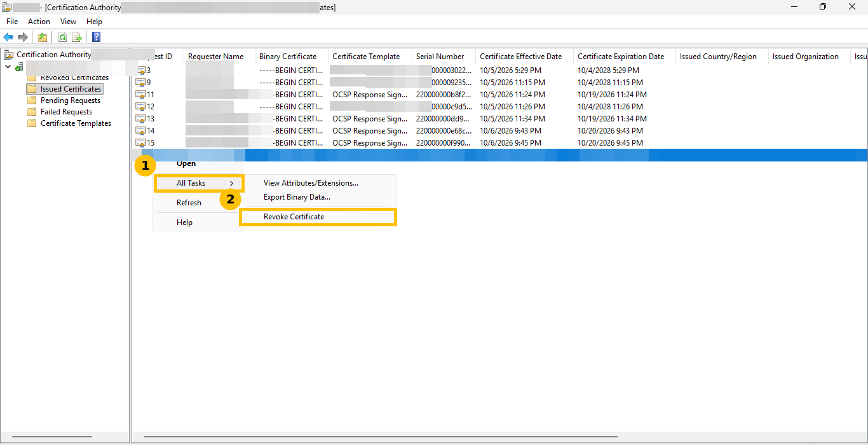Click serial number 220000000e68c...

pos(444,131)
